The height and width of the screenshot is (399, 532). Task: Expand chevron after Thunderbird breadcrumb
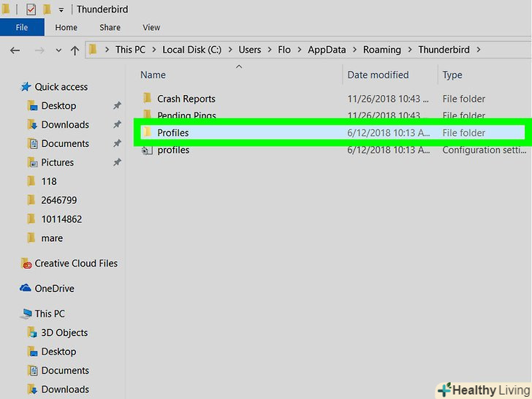479,50
